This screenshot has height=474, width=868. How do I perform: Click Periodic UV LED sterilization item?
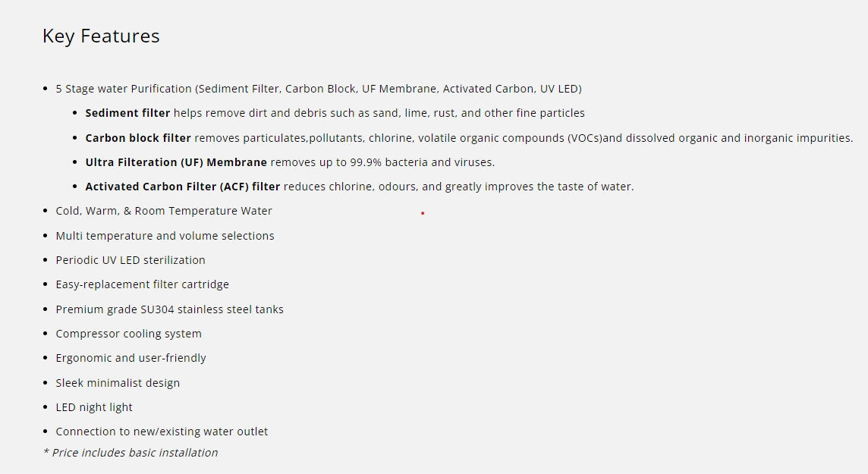pyautogui.click(x=131, y=260)
